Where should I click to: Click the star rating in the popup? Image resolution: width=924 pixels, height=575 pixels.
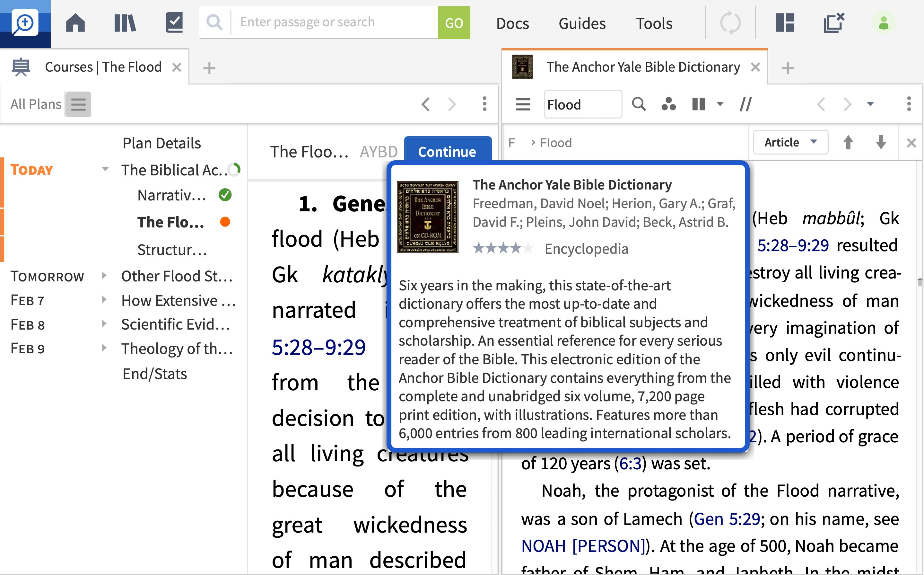click(503, 249)
